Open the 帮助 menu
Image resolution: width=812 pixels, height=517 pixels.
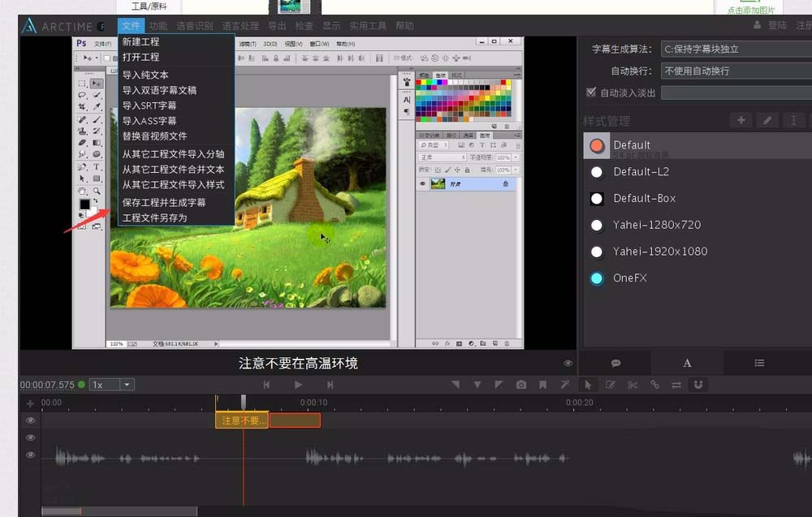click(x=404, y=26)
